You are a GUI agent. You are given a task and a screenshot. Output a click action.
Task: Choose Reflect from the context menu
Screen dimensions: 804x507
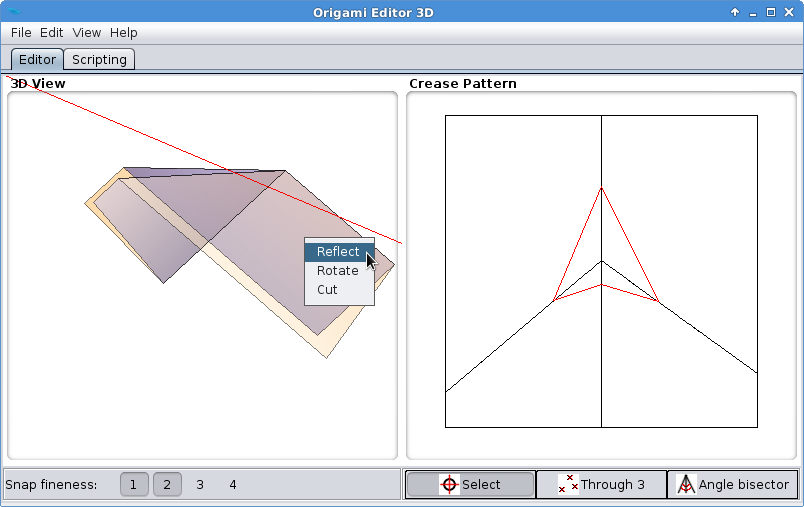(338, 252)
